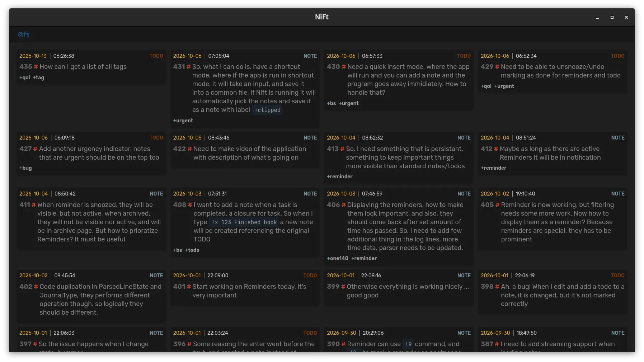Click the +urgent tag on note 430
The height and width of the screenshot is (362, 644).
pyautogui.click(x=349, y=103)
